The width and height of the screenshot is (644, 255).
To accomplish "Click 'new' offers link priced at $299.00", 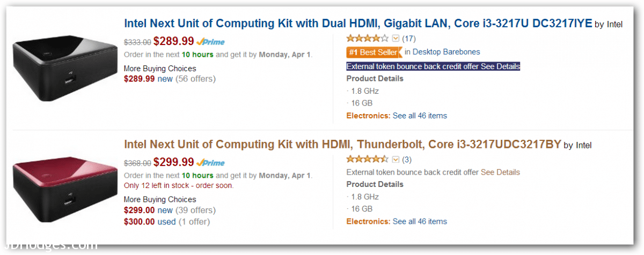I will coord(165,211).
